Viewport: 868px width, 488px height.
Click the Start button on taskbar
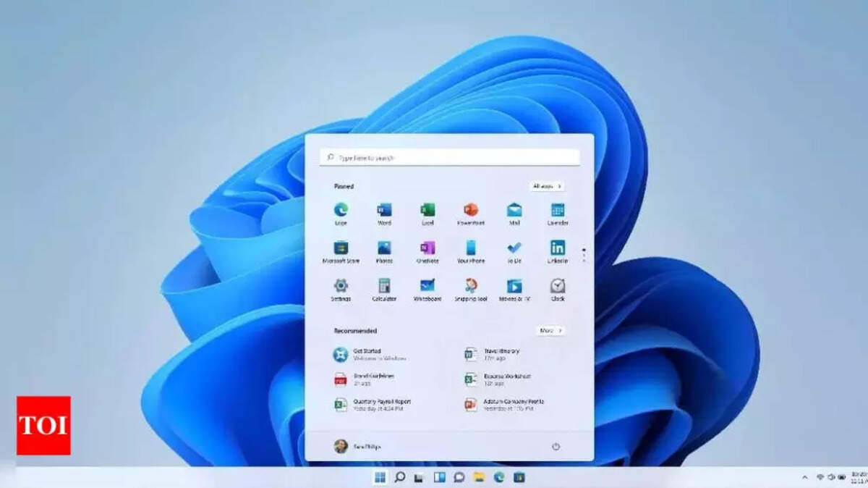380,477
